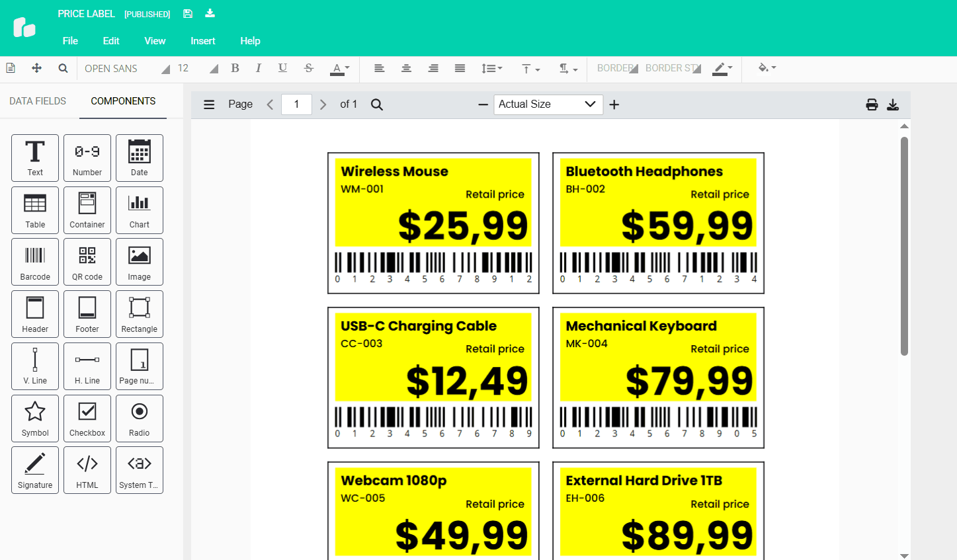Add a Footer component
The height and width of the screenshot is (560, 957).
point(87,314)
